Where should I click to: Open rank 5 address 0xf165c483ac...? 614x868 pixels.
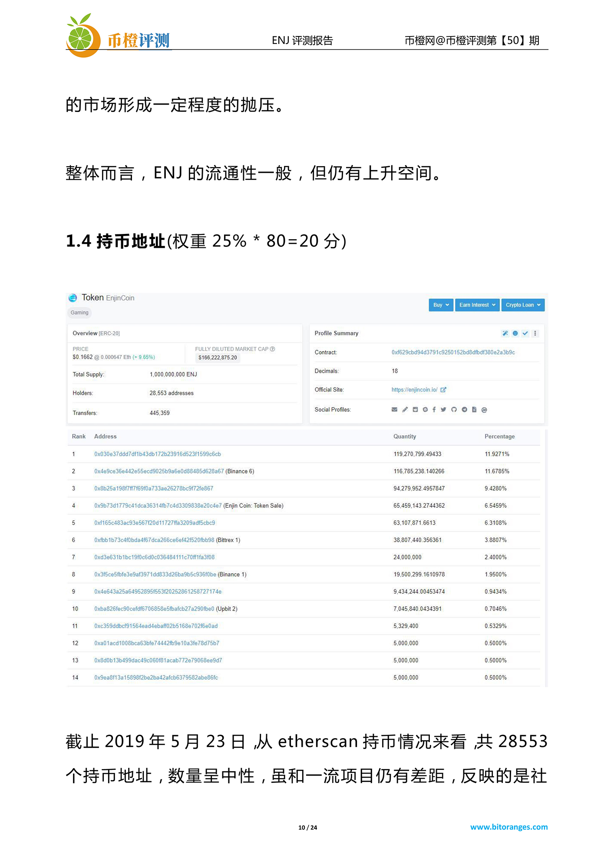(155, 523)
